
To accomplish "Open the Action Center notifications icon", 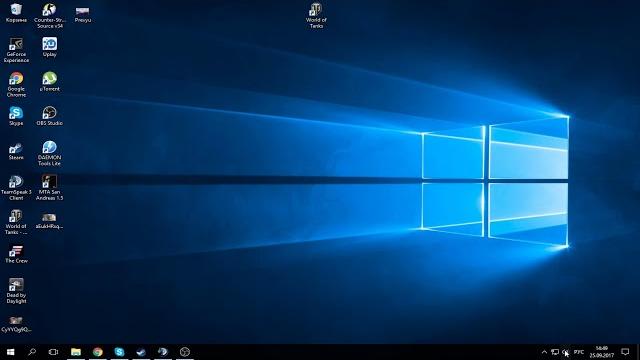I will (x=625, y=352).
